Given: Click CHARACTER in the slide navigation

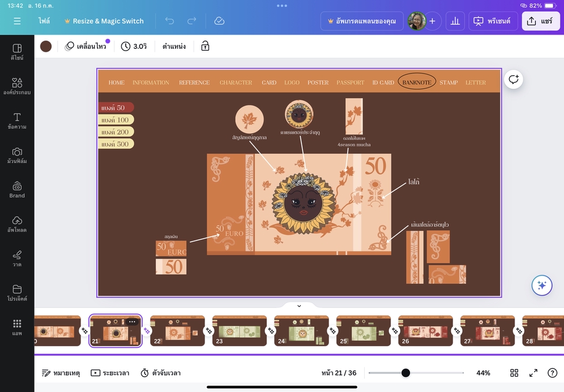Looking at the screenshot, I should point(236,82).
